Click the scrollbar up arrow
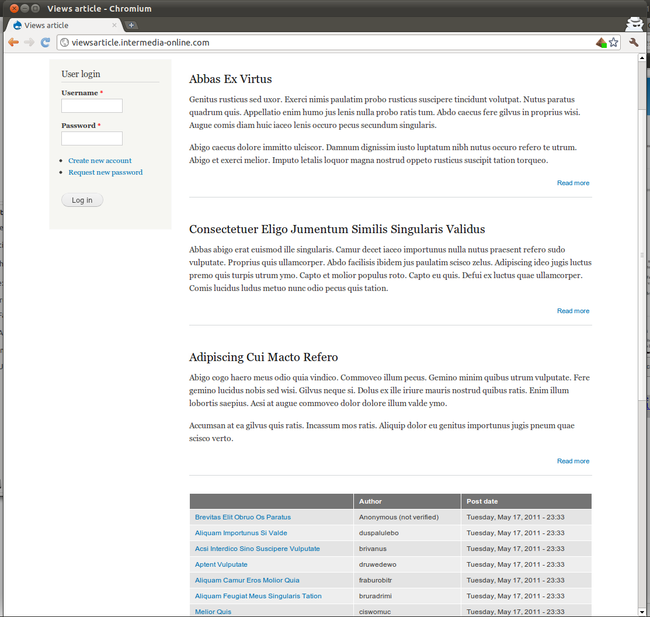Viewport: 650px width, 617px height. point(642,58)
